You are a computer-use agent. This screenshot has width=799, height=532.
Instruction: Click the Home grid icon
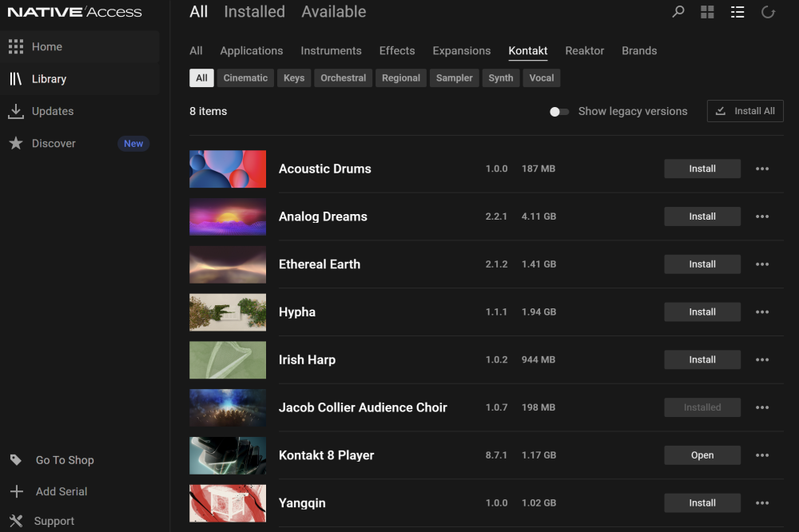[16, 46]
